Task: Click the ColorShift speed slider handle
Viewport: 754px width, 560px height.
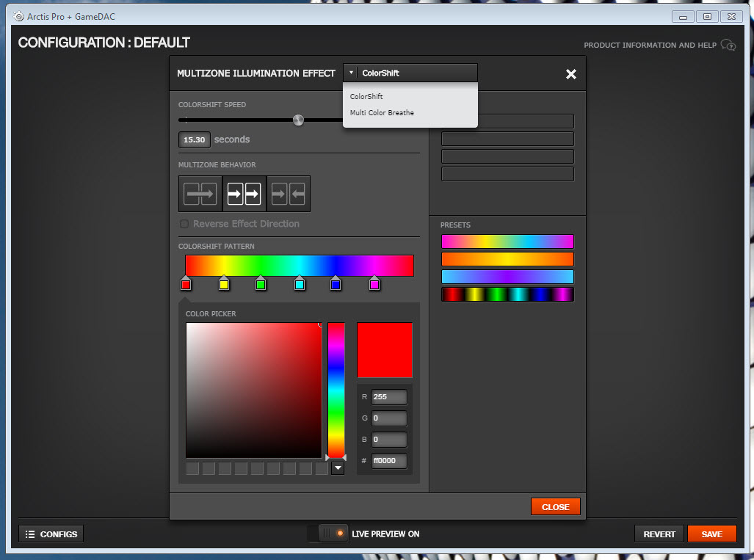Action: (x=298, y=120)
